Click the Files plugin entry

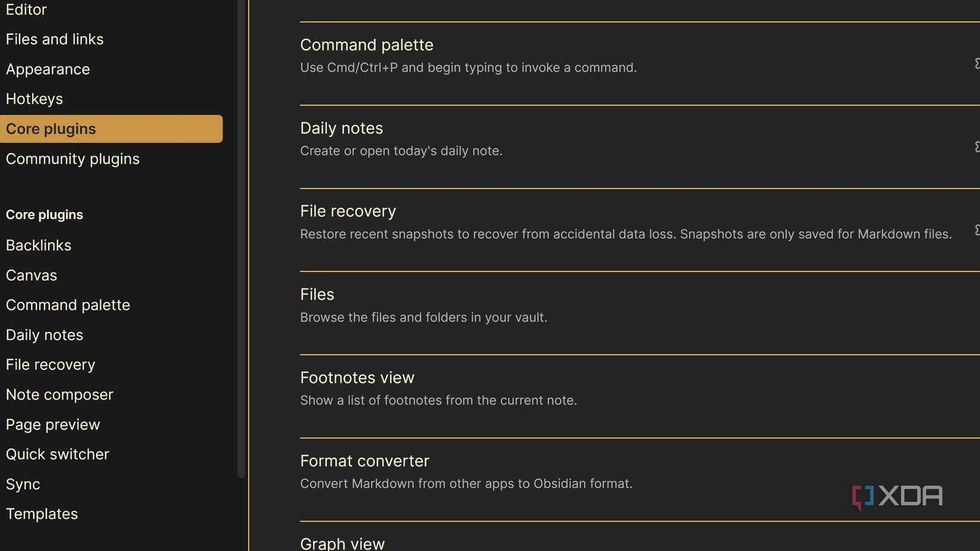pyautogui.click(x=317, y=294)
